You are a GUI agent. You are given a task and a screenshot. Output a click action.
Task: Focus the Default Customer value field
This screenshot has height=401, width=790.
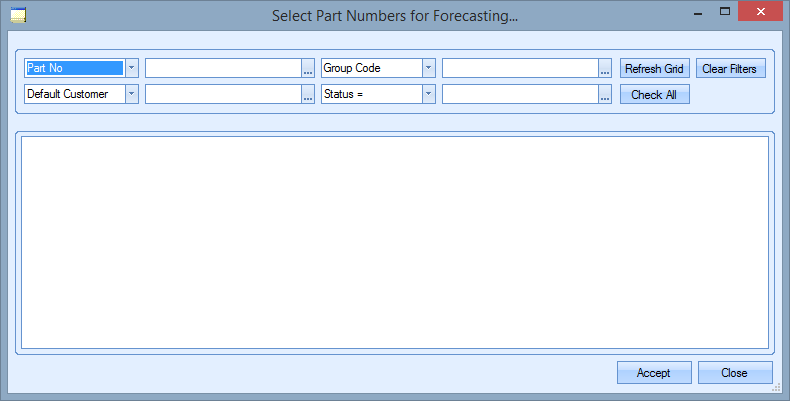tap(222, 94)
